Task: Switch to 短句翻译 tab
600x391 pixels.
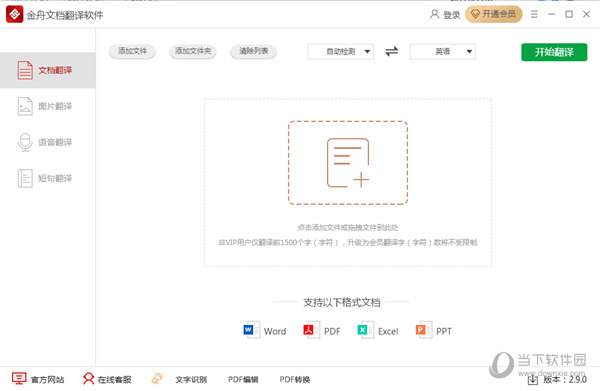Action: (x=47, y=178)
